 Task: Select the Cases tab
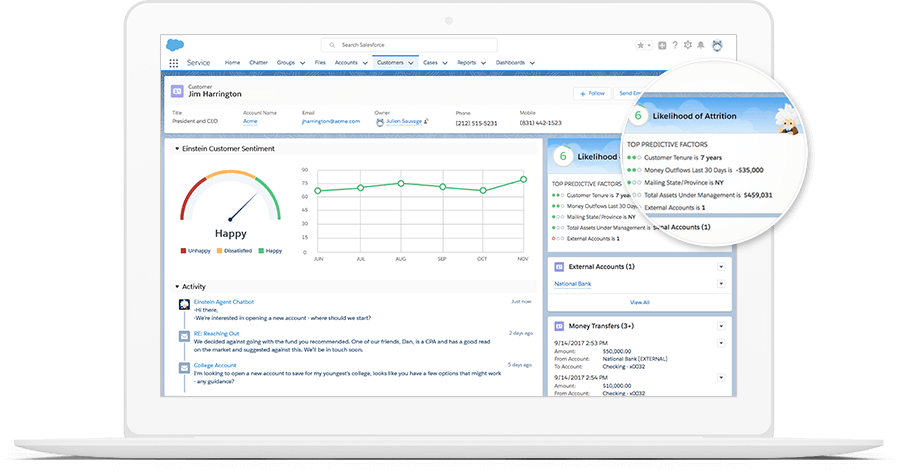coord(430,63)
